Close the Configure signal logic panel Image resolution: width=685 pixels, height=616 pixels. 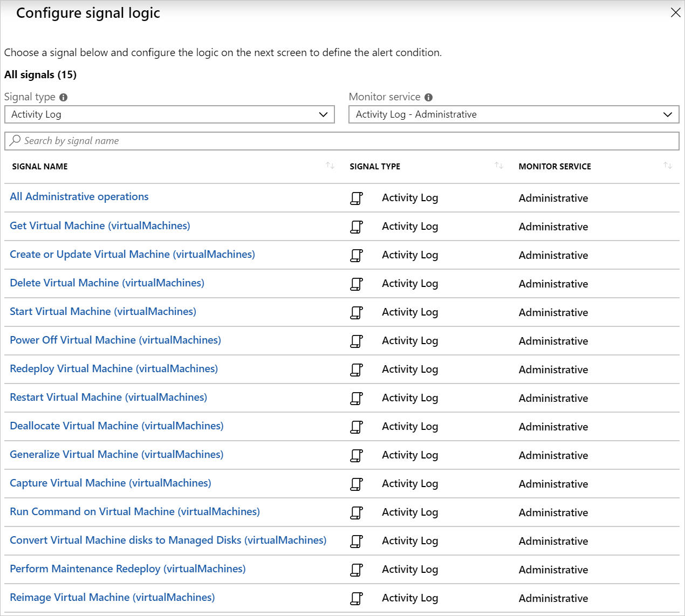tap(675, 12)
